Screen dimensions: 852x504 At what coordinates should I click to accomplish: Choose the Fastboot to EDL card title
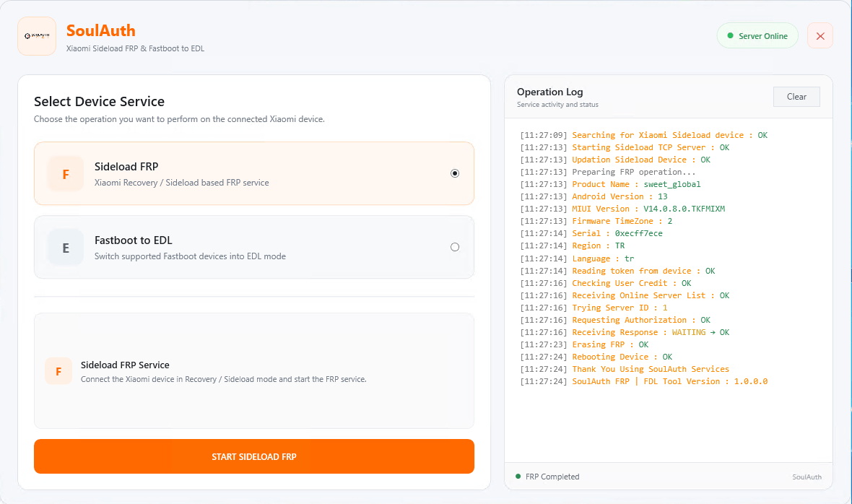pyautogui.click(x=133, y=240)
